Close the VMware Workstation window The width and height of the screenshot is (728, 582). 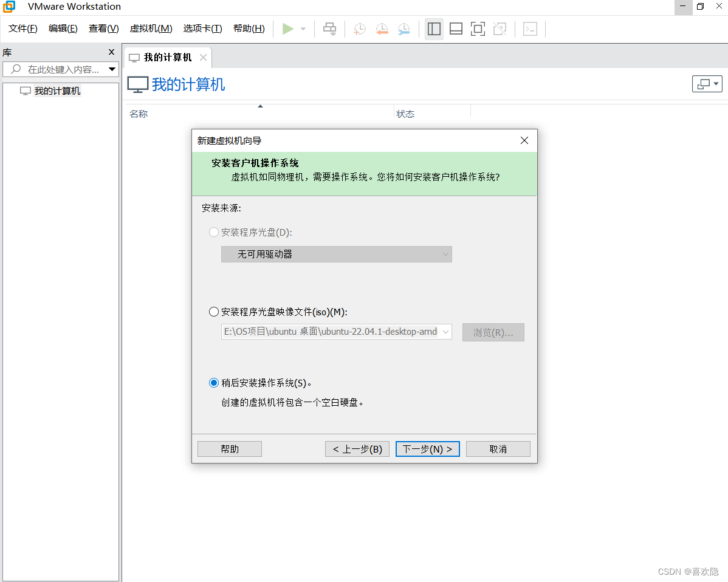719,7
